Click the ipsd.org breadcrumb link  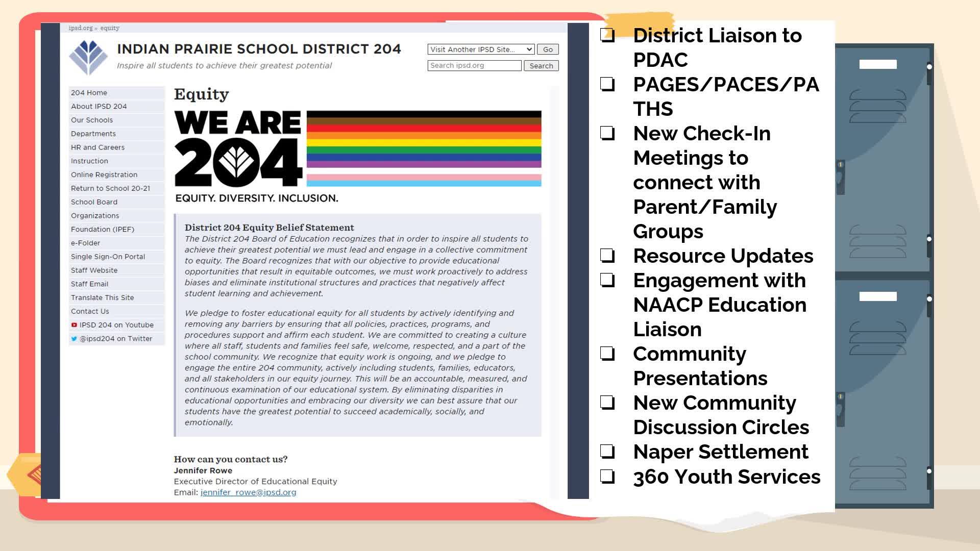(81, 28)
